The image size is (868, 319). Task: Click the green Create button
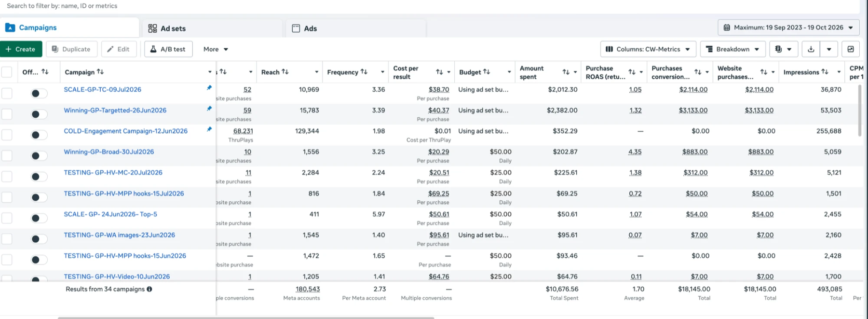[21, 49]
